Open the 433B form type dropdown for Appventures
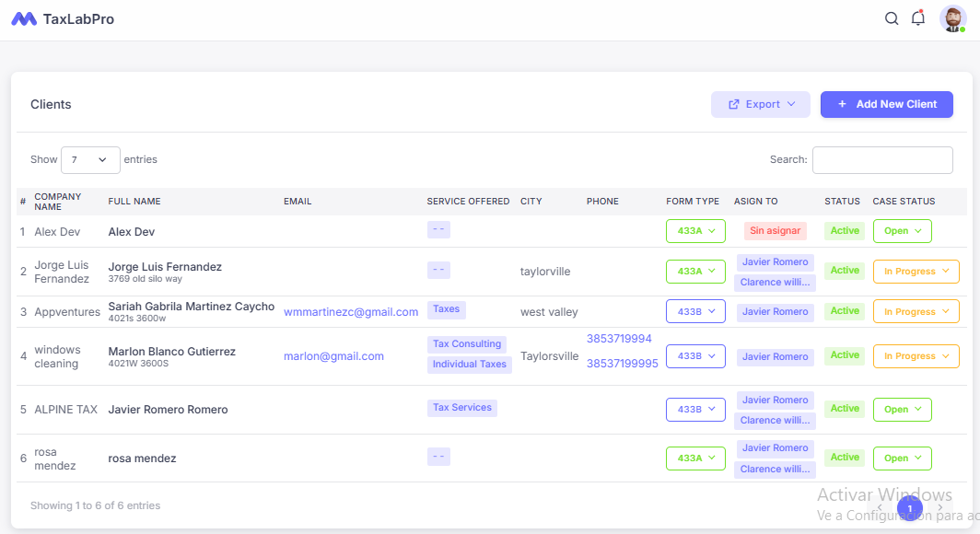 pyautogui.click(x=695, y=311)
